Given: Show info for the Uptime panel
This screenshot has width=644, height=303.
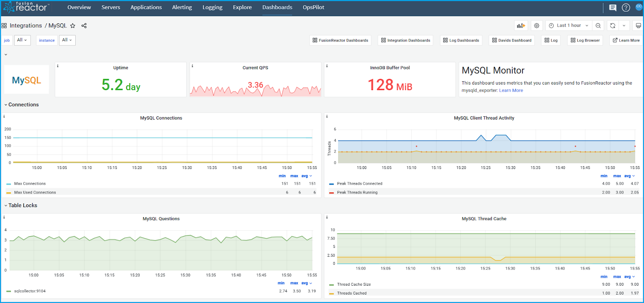Looking at the screenshot, I should coord(58,66).
